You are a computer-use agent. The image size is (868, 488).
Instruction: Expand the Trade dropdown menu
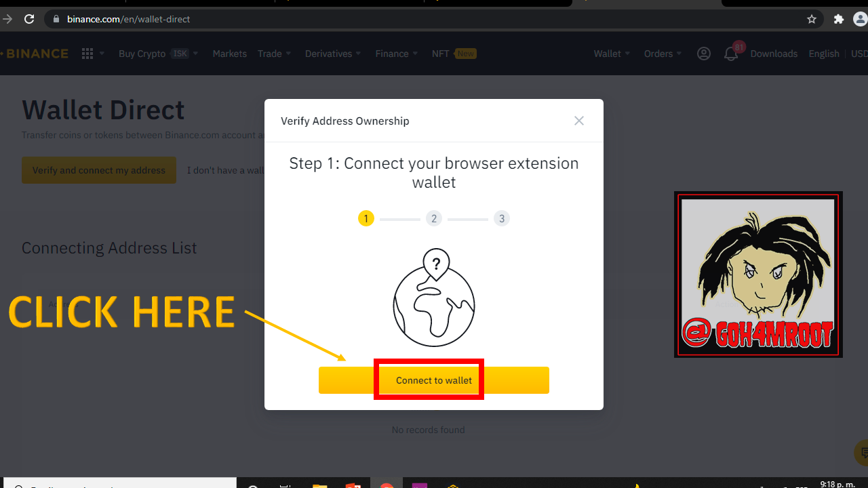[x=274, y=54]
